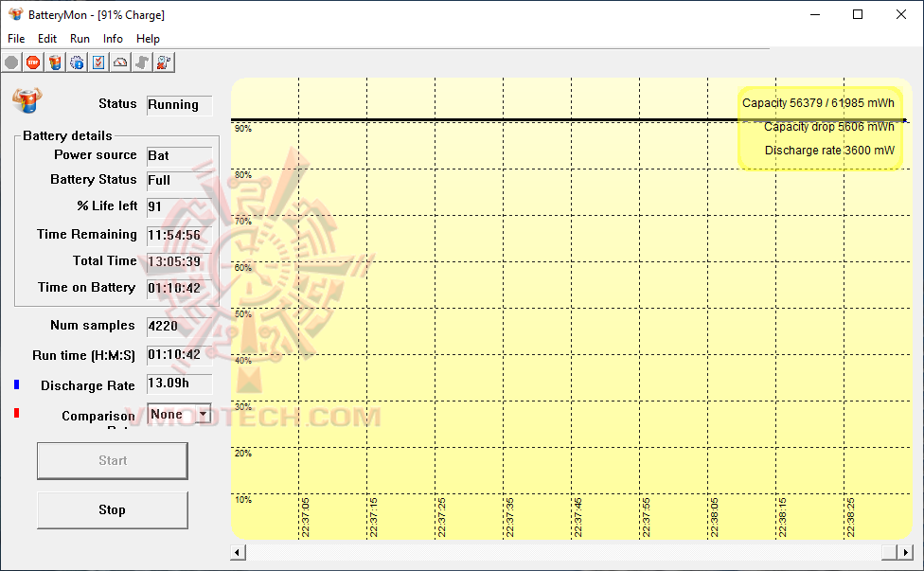Screen dimensions: 924x571
Task: Click the % Life left field showing 91
Action: pos(179,206)
